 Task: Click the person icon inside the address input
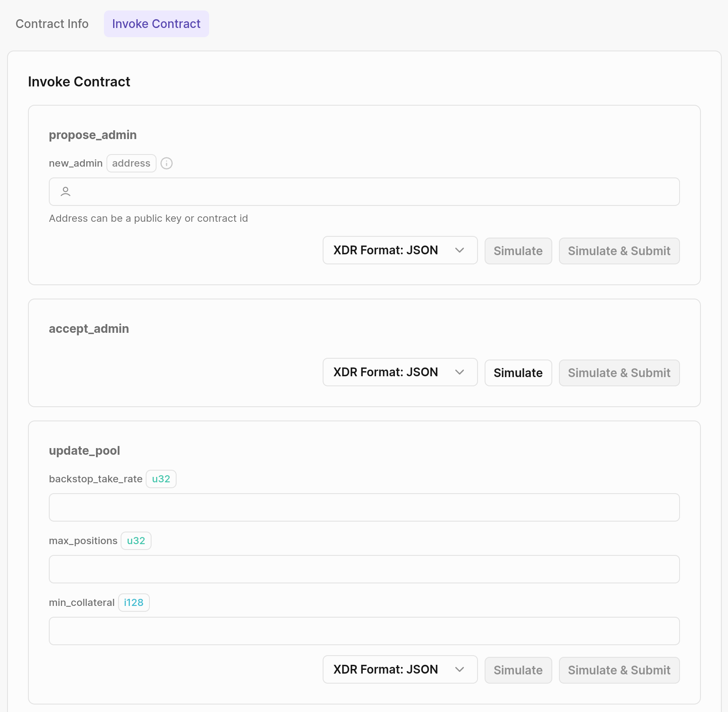click(x=66, y=192)
